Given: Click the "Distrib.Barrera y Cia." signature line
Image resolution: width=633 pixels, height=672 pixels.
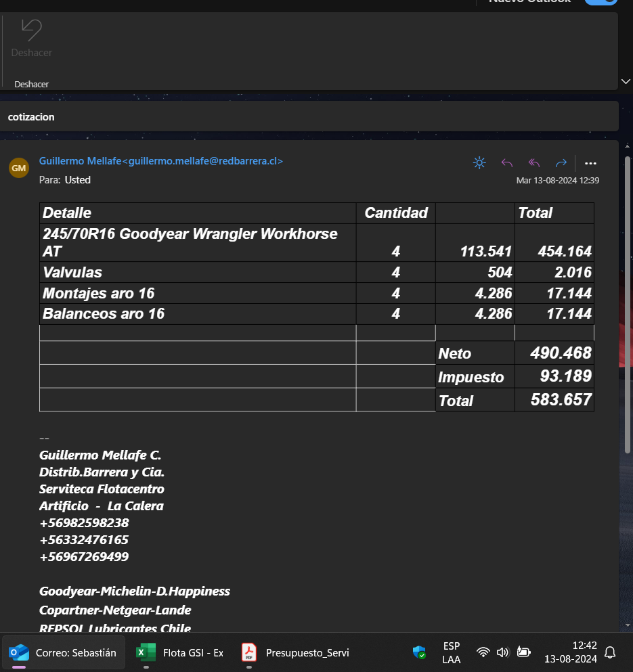Looking at the screenshot, I should 102,472.
